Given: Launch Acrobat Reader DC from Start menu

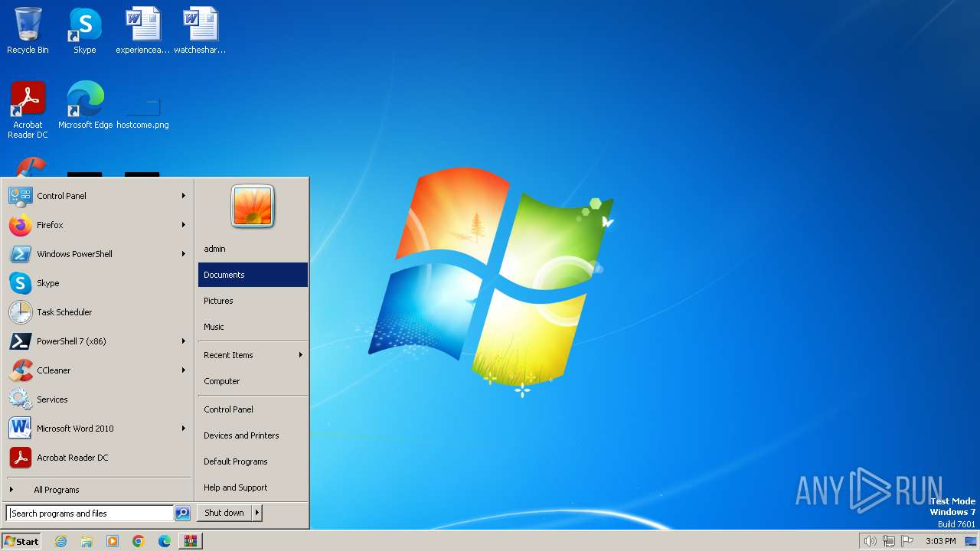Looking at the screenshot, I should pyautogui.click(x=98, y=458).
